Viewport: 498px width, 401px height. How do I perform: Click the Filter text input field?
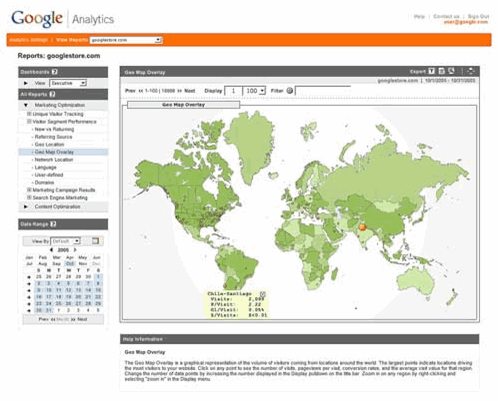323,90
